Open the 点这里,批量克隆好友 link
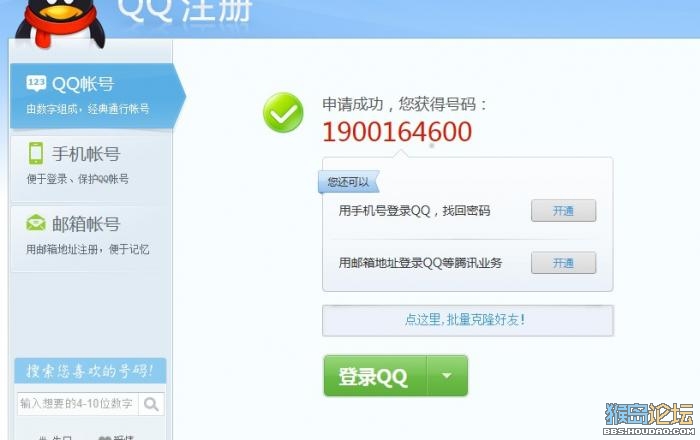 [467, 320]
